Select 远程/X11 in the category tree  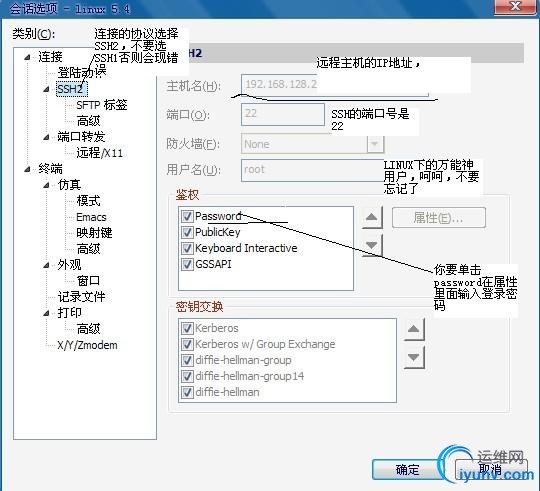click(100, 153)
